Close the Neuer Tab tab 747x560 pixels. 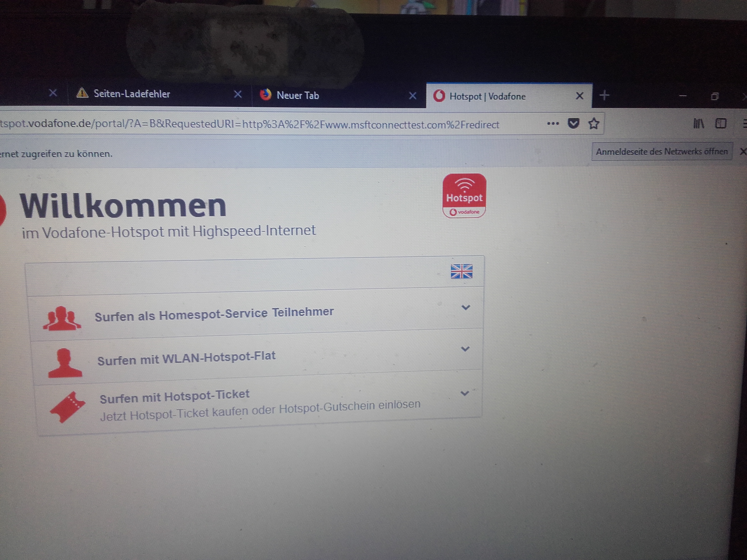tap(412, 96)
